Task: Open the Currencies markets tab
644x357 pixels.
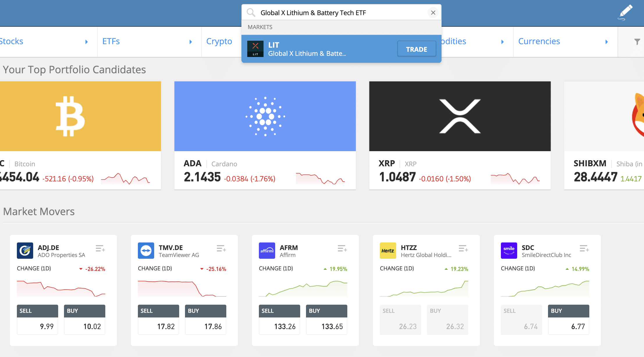Action: point(539,42)
